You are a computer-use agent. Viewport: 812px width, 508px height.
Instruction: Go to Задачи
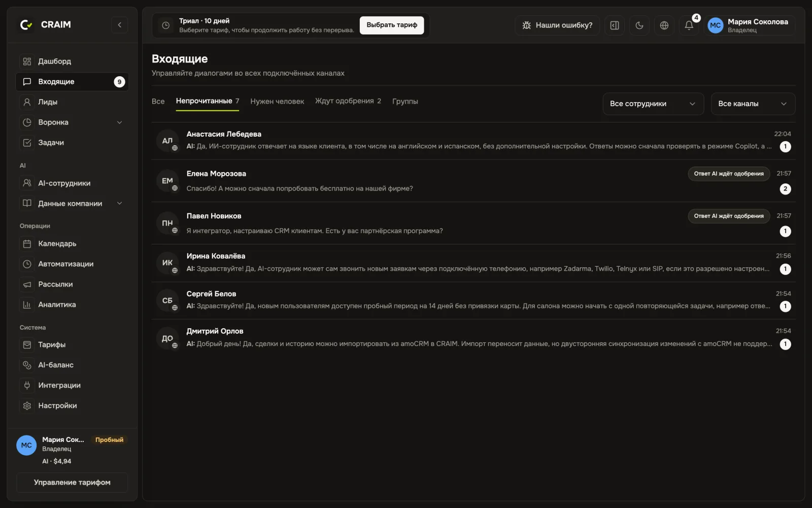coord(72,143)
